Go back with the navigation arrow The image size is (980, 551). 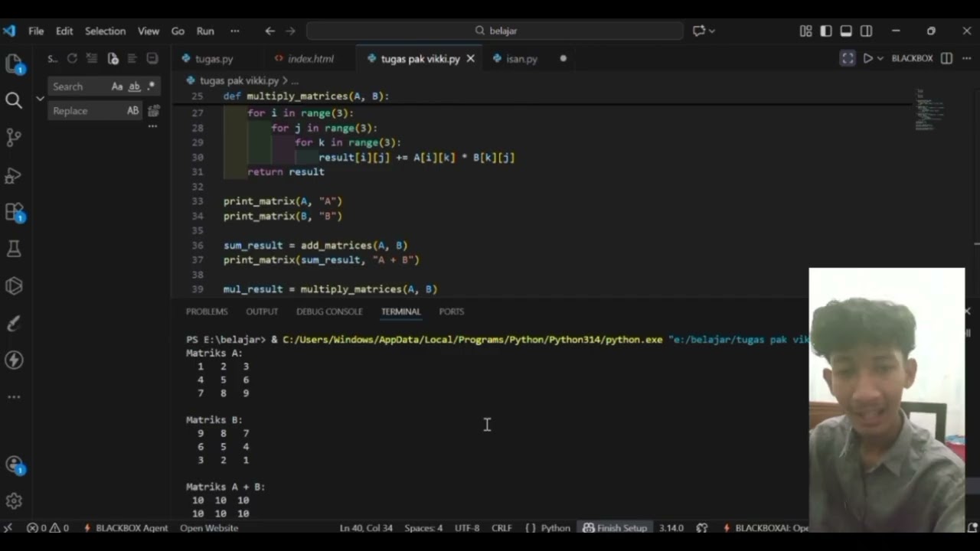269,31
